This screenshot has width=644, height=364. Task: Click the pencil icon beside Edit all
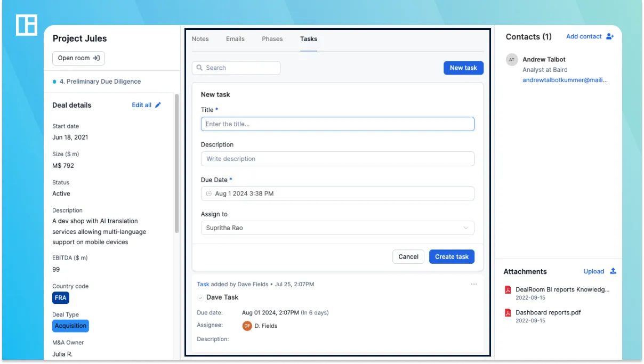pos(158,105)
